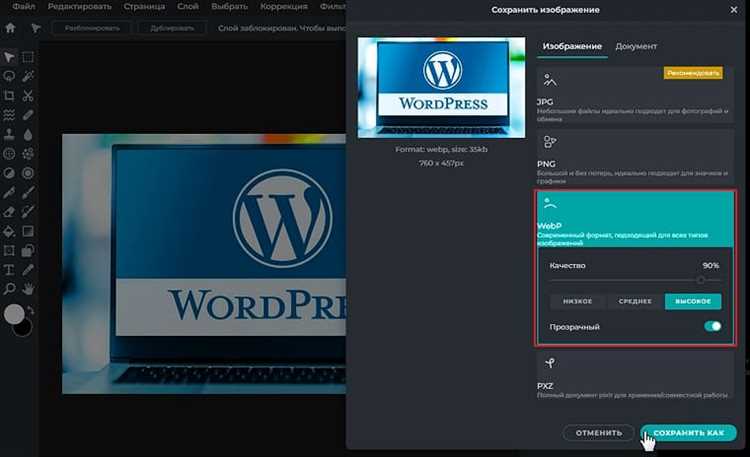This screenshot has height=457, width=750.
Task: Click the WordPress preview thumbnail
Action: [x=441, y=88]
